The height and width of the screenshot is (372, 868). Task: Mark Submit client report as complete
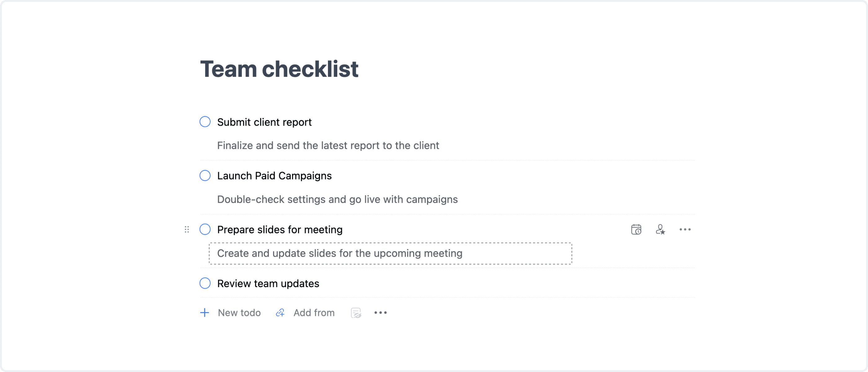205,122
